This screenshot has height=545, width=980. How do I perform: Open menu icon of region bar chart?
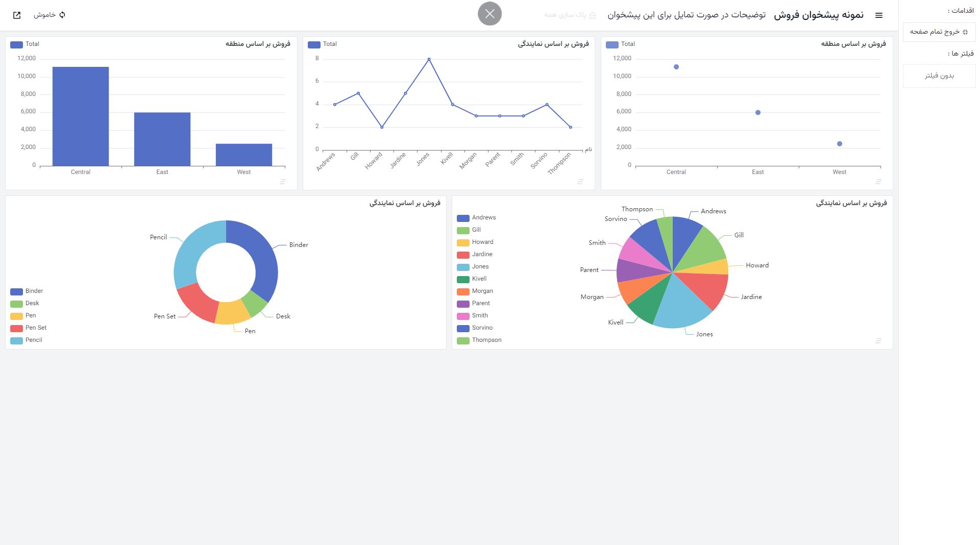[283, 182]
